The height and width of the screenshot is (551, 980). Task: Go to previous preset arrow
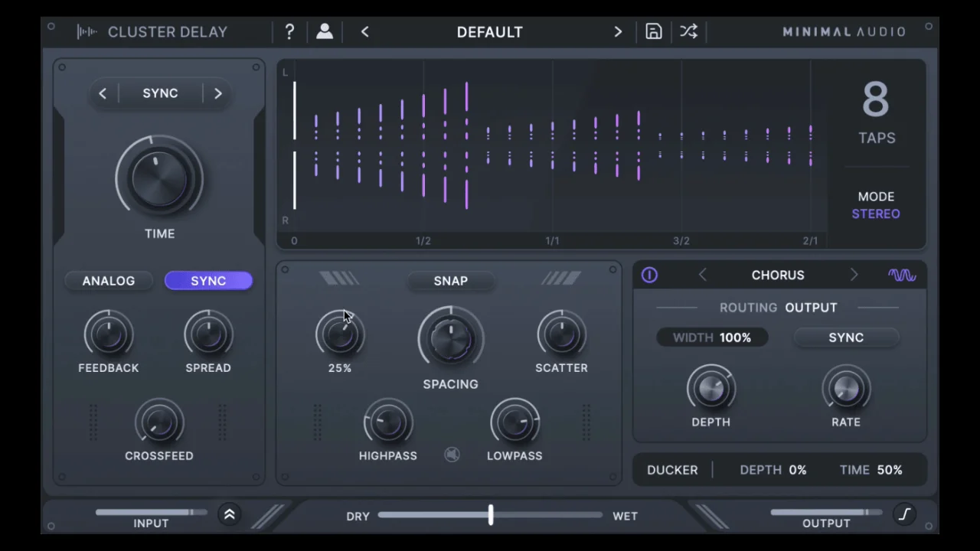pos(364,32)
